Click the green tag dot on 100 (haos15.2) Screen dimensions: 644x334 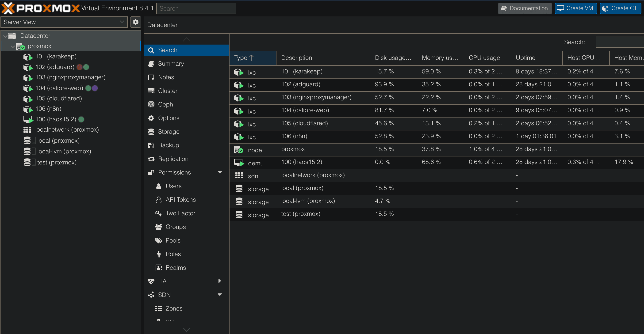(x=81, y=119)
